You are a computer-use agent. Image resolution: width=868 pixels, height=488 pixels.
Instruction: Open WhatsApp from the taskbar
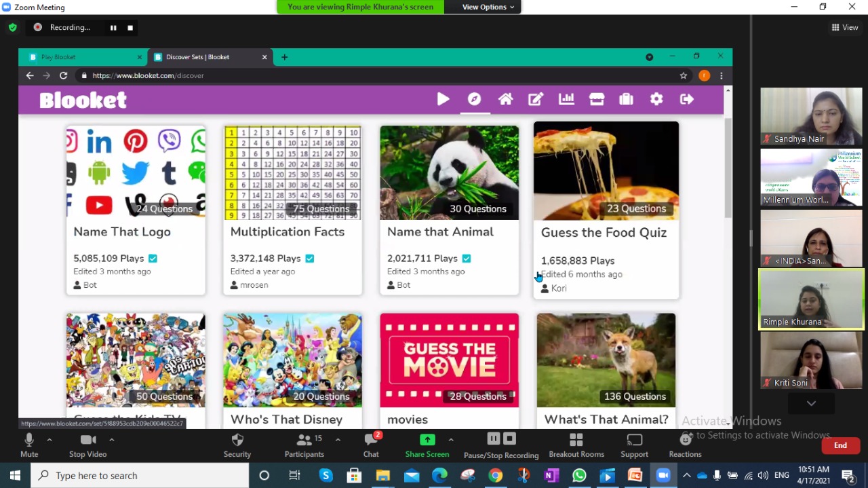579,476
